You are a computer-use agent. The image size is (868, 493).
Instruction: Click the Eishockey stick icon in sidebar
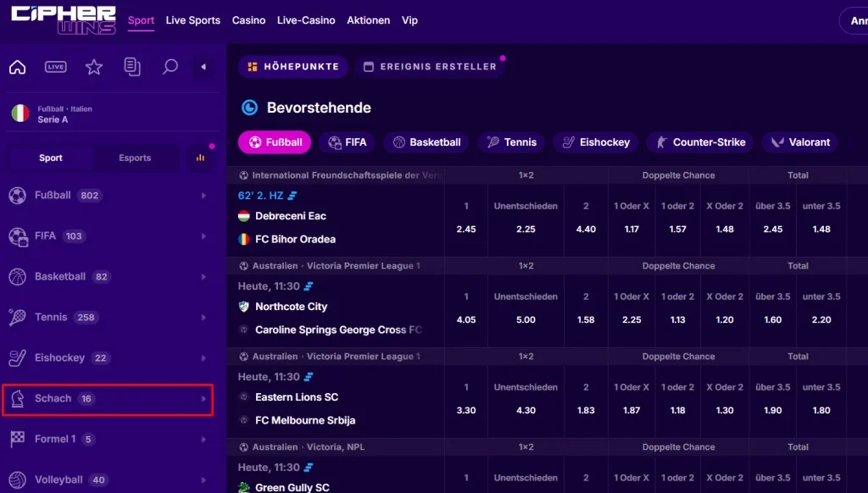pos(18,358)
